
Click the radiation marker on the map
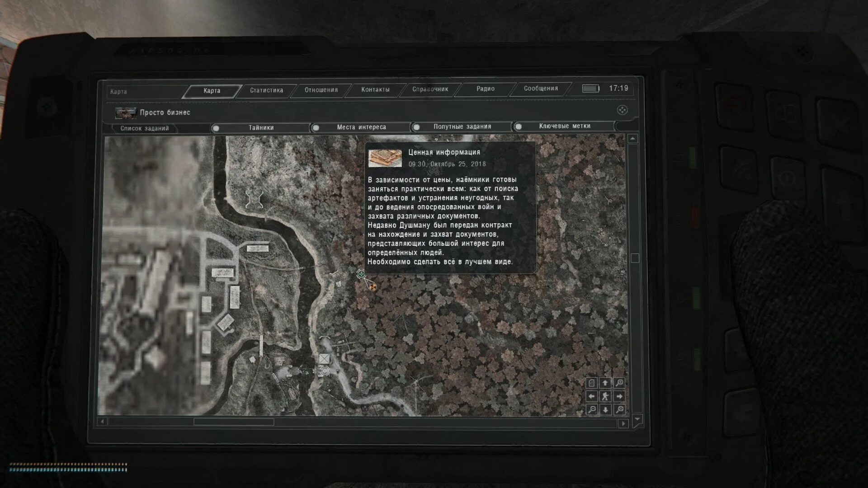[x=373, y=287]
